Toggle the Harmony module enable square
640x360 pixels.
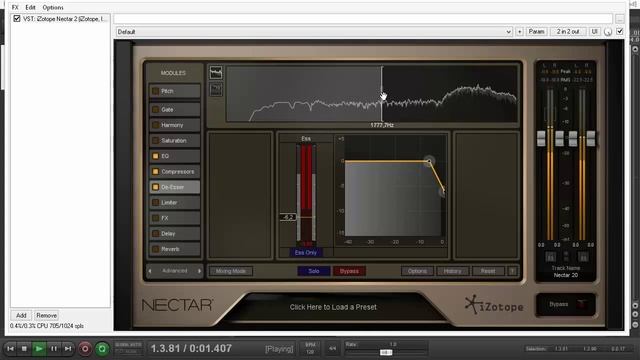[x=156, y=125]
